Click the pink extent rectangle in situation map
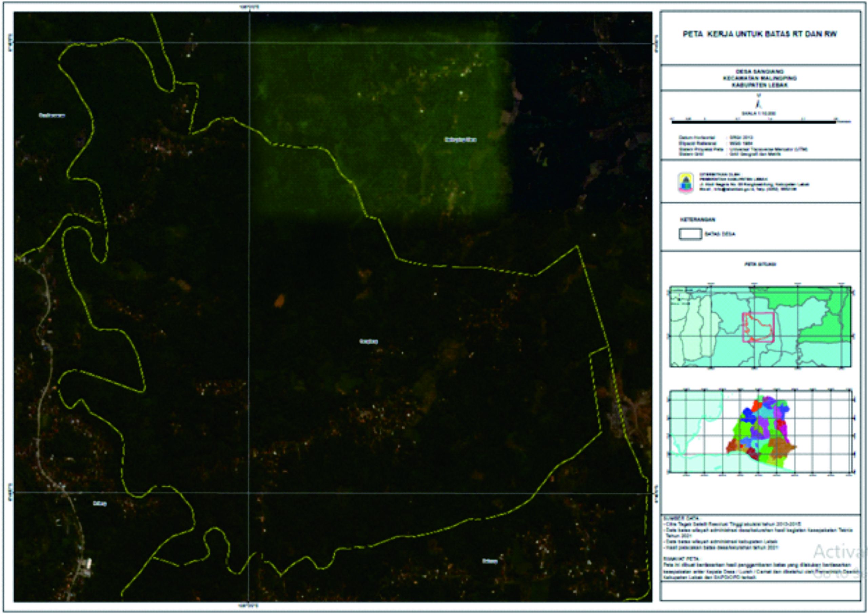This screenshot has width=868, height=614. tap(758, 327)
